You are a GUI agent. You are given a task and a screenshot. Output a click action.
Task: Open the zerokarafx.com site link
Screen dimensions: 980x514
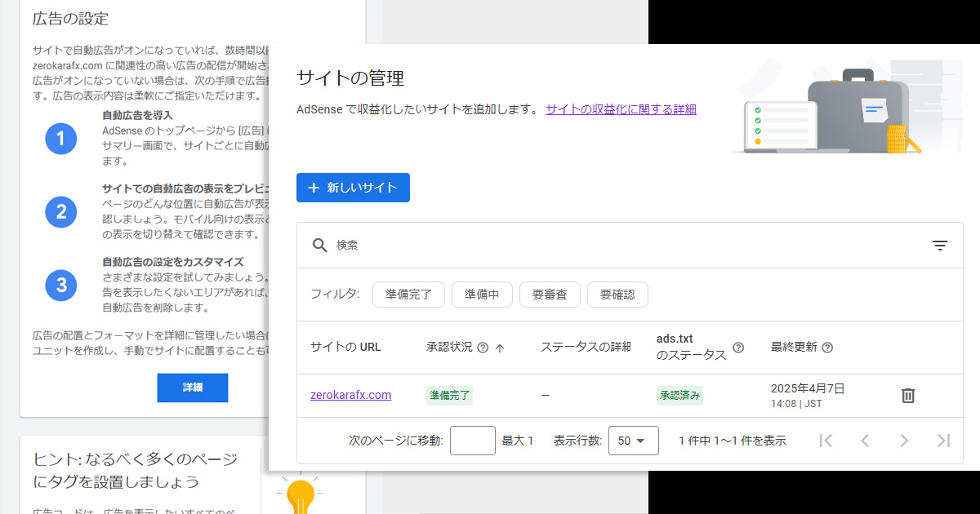350,395
